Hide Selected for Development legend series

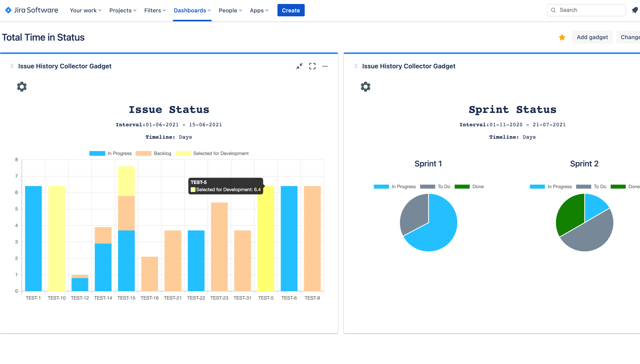pyautogui.click(x=212, y=153)
